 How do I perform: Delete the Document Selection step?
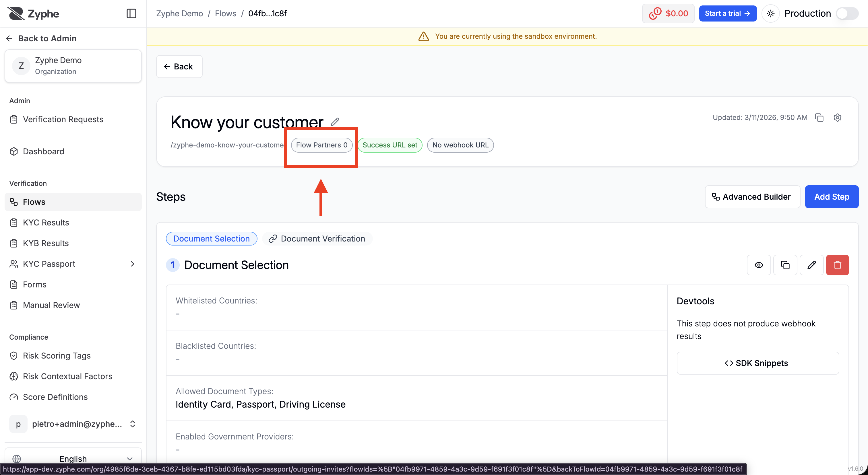click(837, 265)
